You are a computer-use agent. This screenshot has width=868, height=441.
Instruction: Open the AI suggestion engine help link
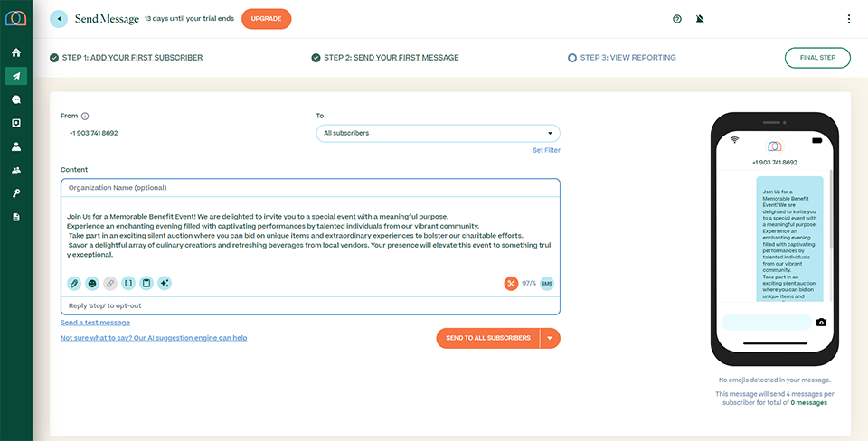coord(154,338)
